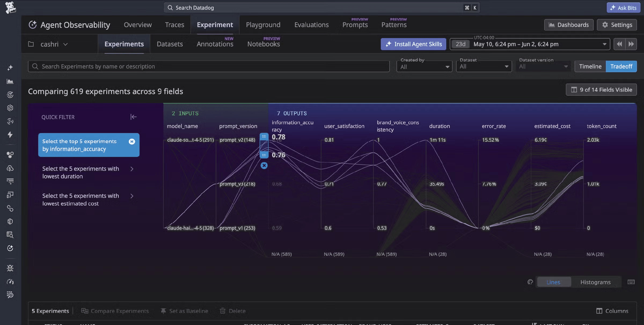Show chart as Lines
The height and width of the screenshot is (325, 644).
[x=554, y=282]
